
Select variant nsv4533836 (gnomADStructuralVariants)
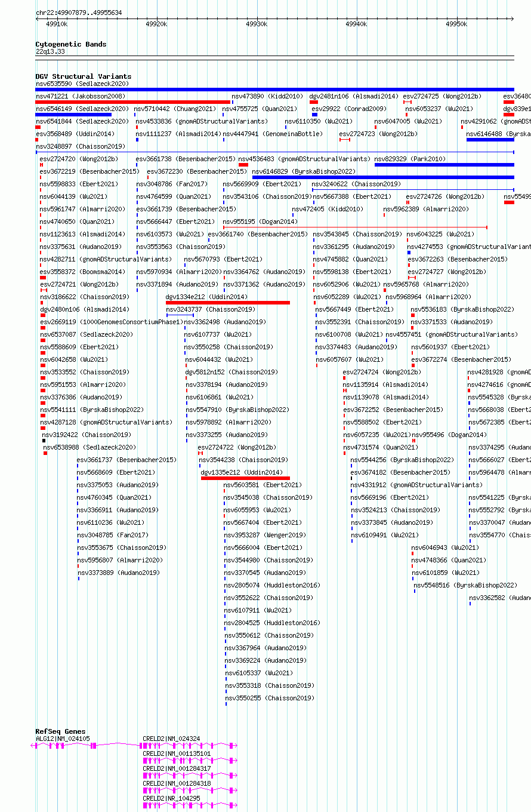click(202, 121)
